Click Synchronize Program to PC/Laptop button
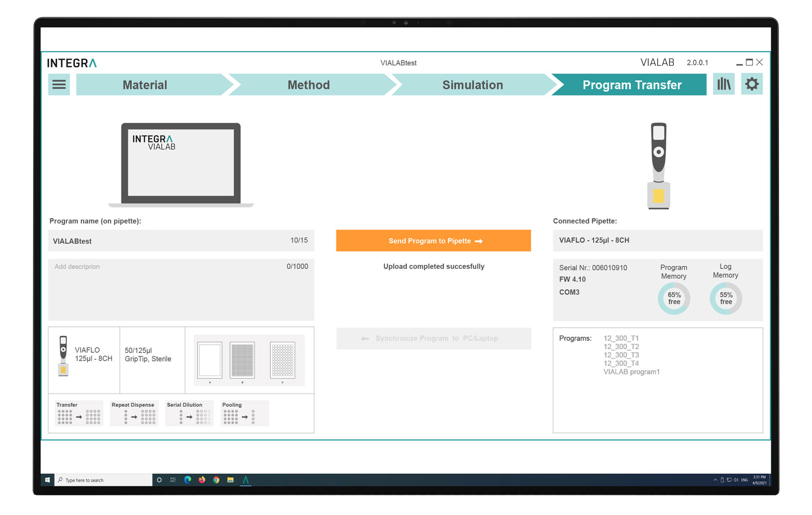This screenshot has height=515, width=812. click(434, 338)
